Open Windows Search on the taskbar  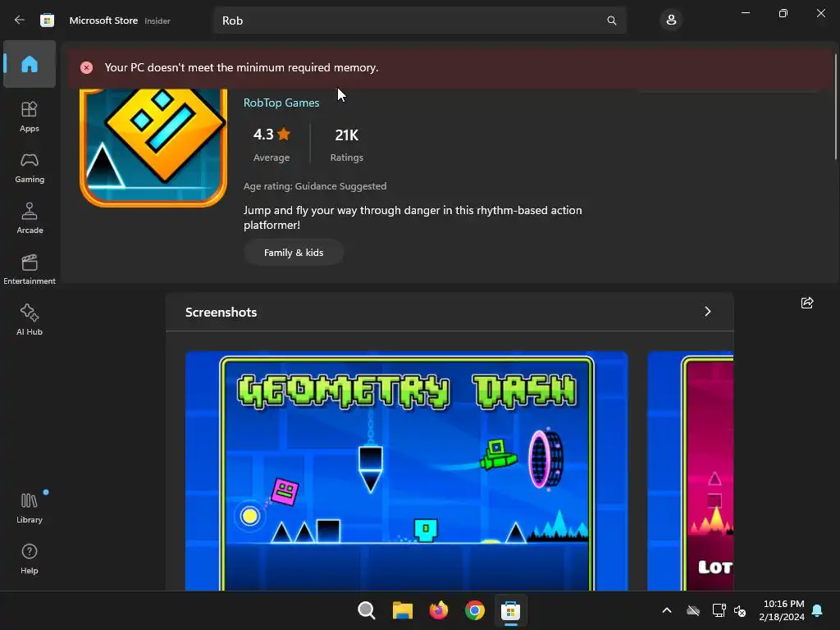tap(367, 610)
